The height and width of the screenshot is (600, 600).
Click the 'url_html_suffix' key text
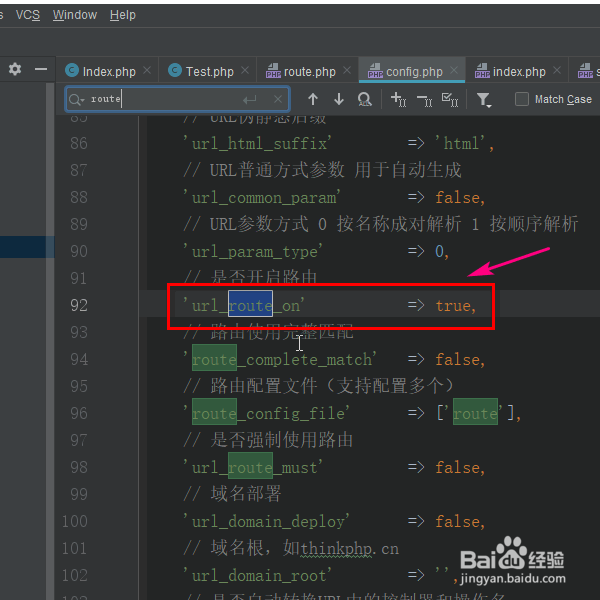pos(257,144)
